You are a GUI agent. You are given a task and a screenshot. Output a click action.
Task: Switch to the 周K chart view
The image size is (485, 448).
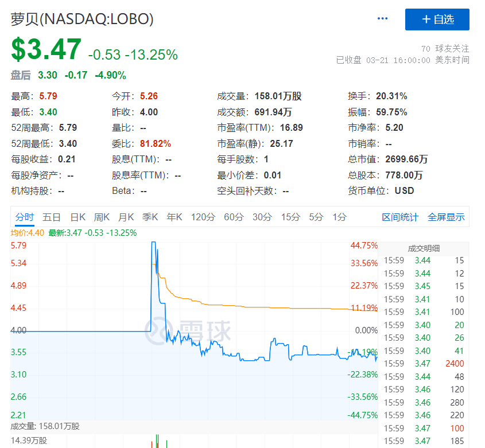pyautogui.click(x=102, y=217)
